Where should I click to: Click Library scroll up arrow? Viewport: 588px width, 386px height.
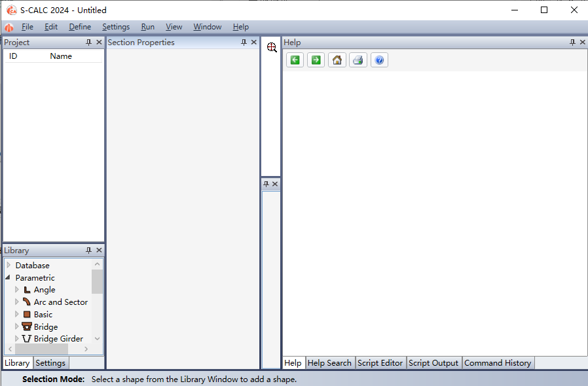[x=97, y=264]
